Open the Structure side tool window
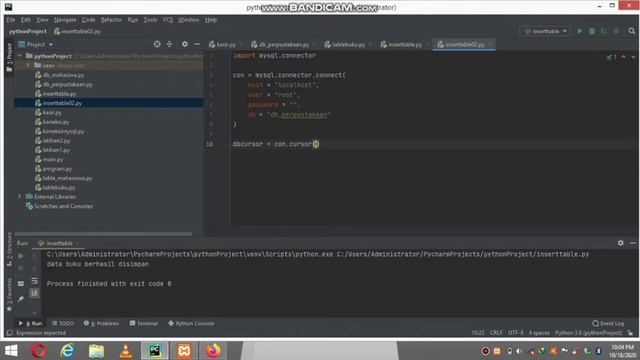 tap(9, 250)
